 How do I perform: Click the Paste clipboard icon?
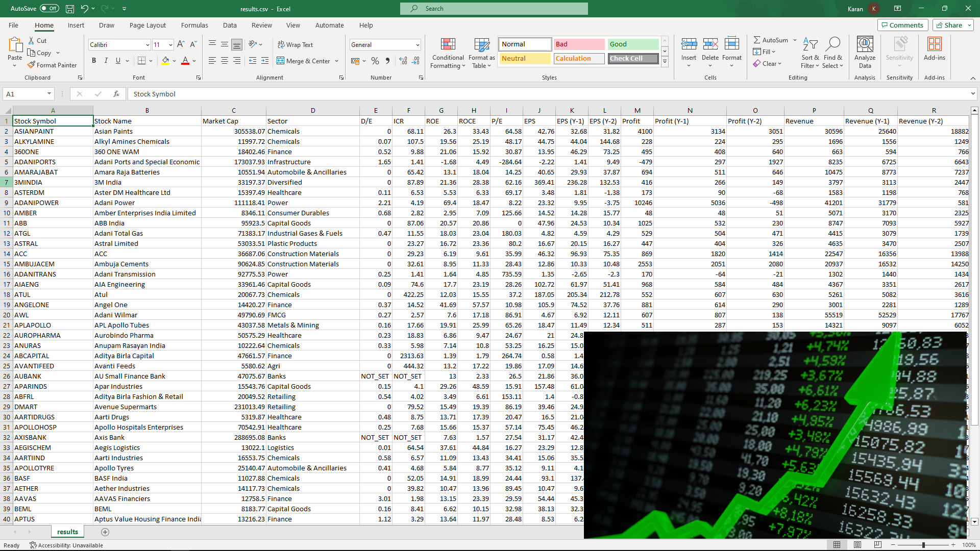[15, 45]
